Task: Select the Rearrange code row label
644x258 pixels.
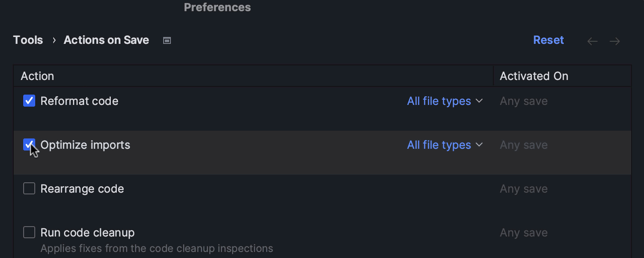Action: 82,189
